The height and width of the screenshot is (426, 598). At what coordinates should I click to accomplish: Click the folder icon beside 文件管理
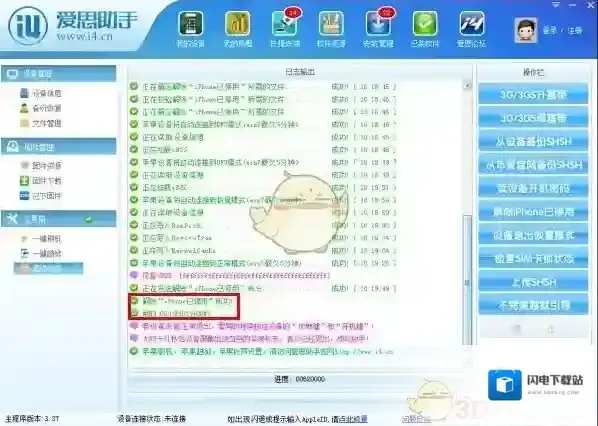[24, 124]
